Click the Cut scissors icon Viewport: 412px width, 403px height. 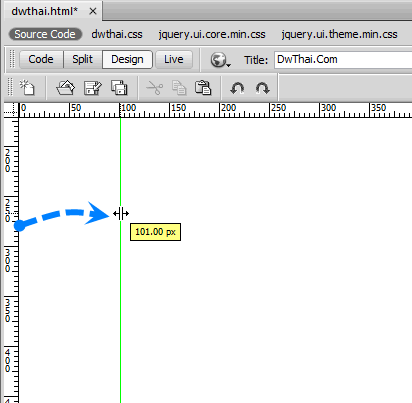pyautogui.click(x=155, y=88)
